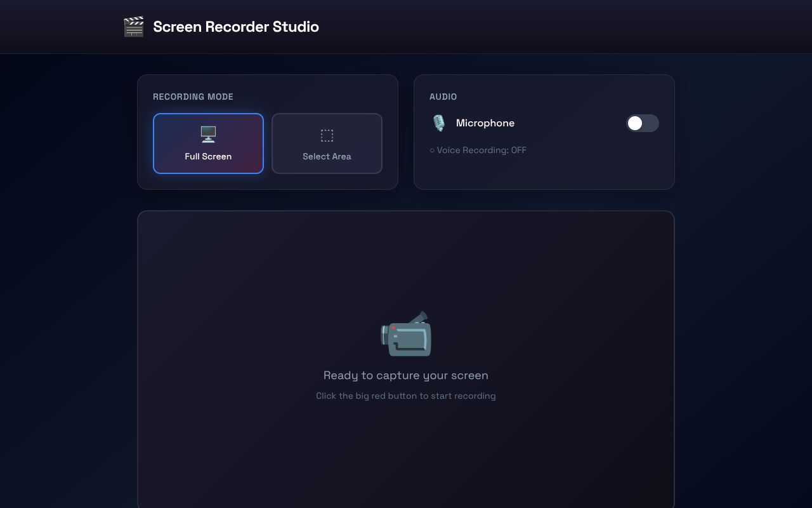Turn on voice recording with the switch
Viewport: 812px width, 508px height.
[x=643, y=123]
